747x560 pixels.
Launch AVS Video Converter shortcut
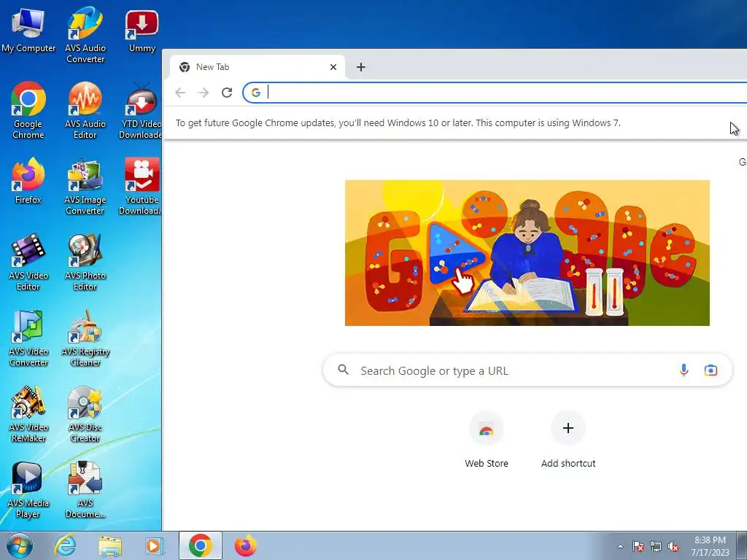tap(28, 338)
